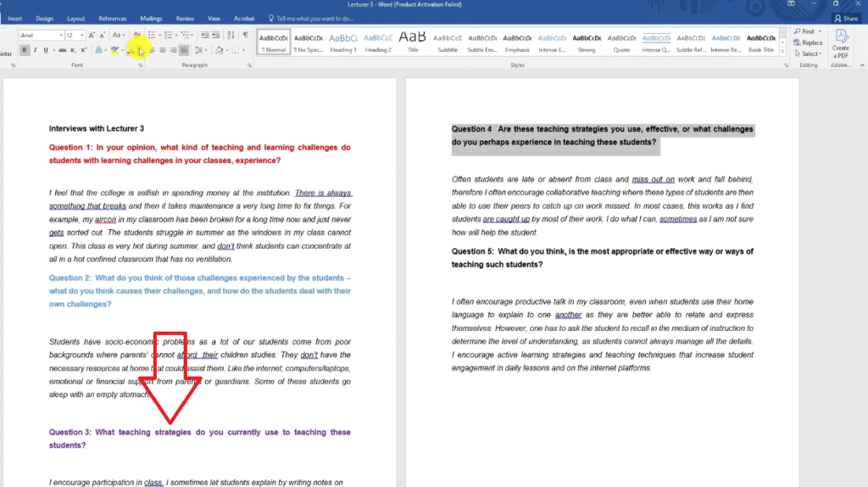Toggle bold formatting in the Font group
868x487 pixels.
25,50
